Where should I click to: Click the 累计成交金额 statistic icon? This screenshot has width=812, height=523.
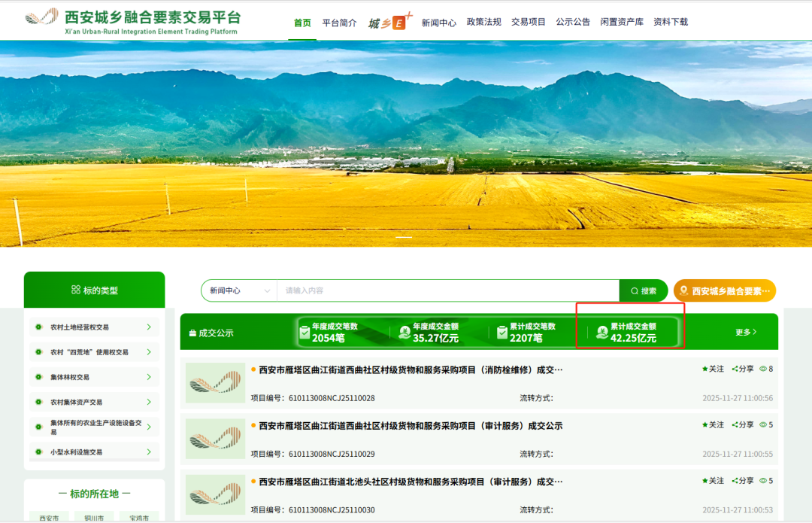coord(601,332)
